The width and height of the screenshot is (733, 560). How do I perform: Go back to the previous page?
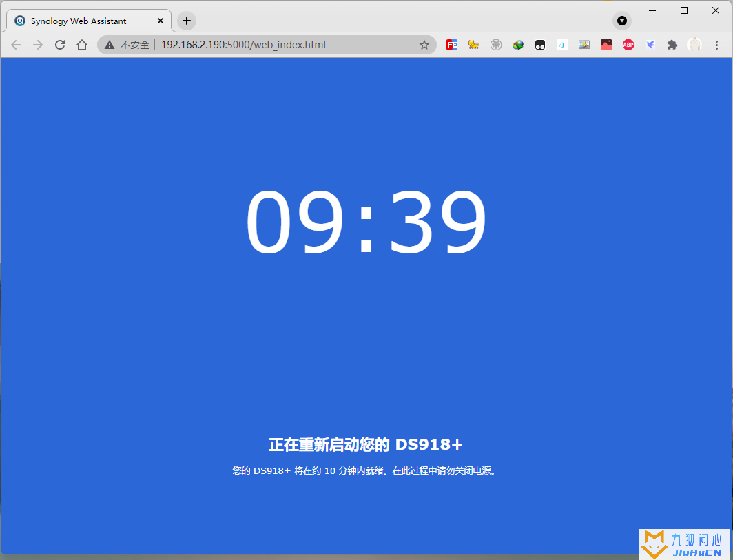tap(16, 45)
